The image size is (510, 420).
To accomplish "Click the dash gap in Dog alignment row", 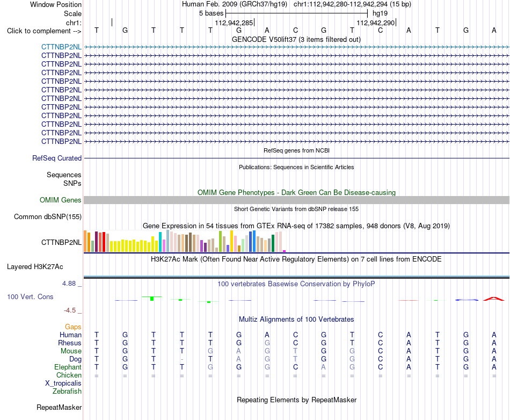I will [182, 359].
